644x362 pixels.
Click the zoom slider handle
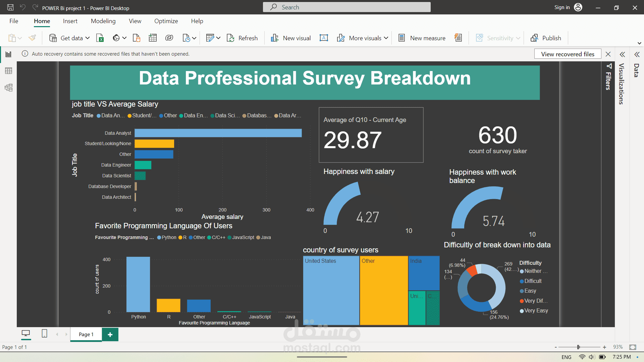point(578,347)
